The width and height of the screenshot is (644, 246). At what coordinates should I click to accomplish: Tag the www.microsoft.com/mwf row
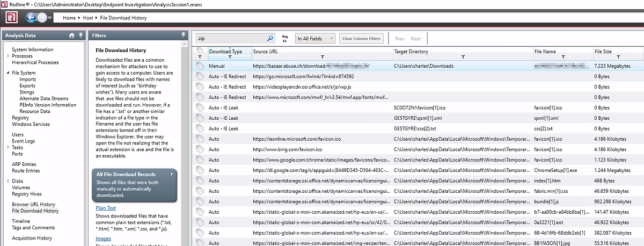click(200, 97)
